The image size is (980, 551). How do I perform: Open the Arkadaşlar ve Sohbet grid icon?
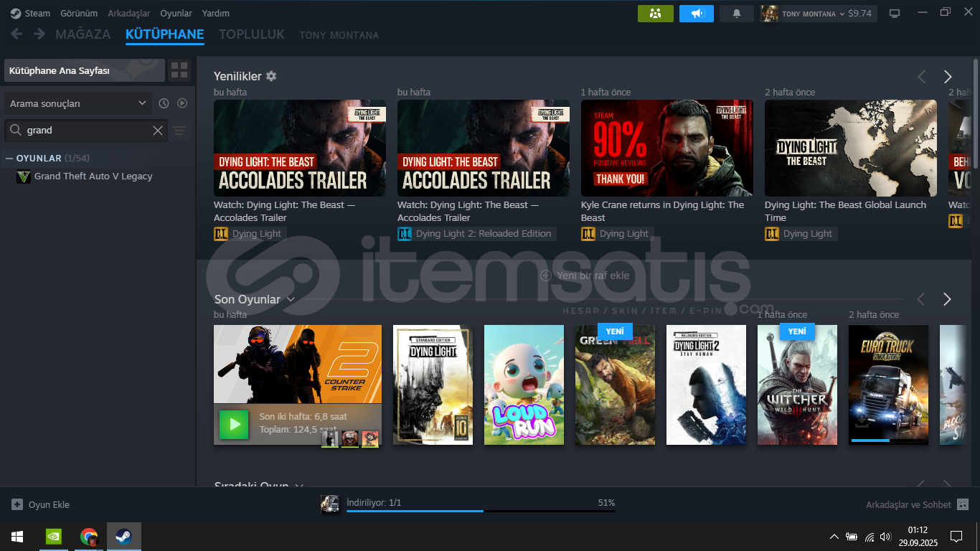tap(963, 504)
